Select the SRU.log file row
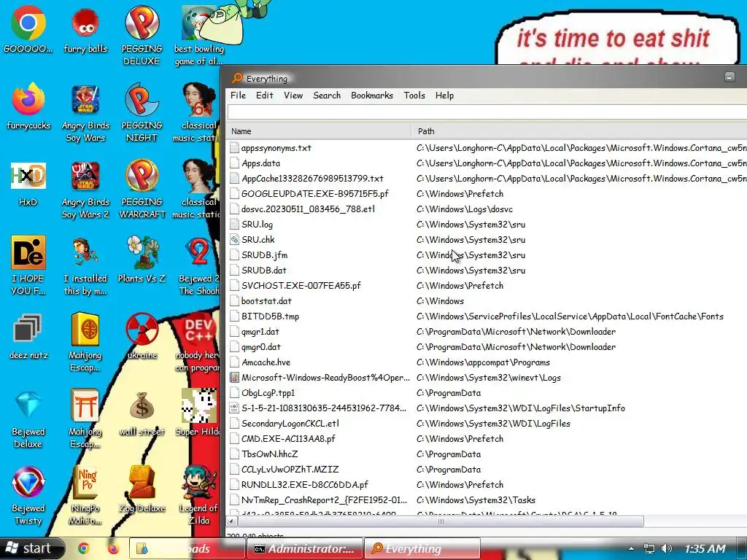Viewport: 747px width, 560px height. 487,225
